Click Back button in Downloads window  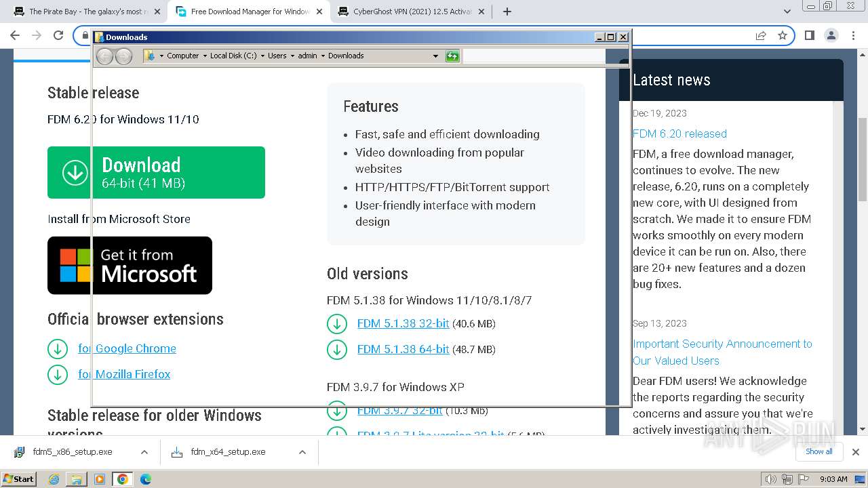[105, 56]
